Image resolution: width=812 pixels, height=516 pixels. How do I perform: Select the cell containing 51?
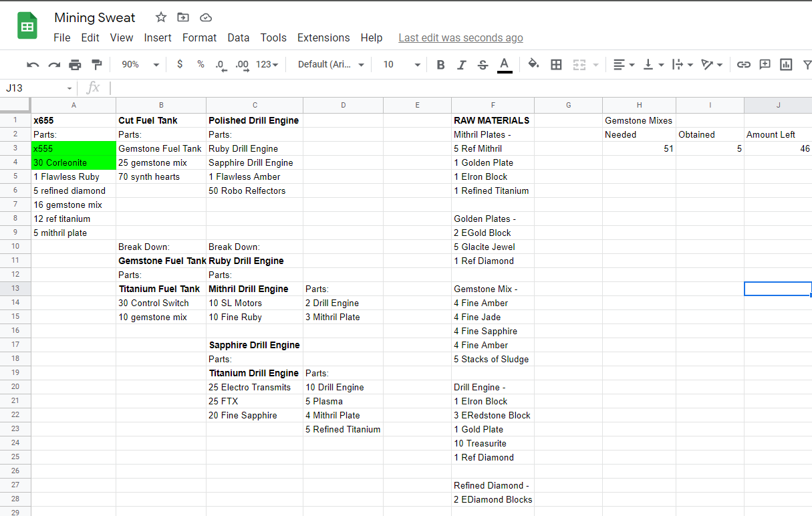639,148
